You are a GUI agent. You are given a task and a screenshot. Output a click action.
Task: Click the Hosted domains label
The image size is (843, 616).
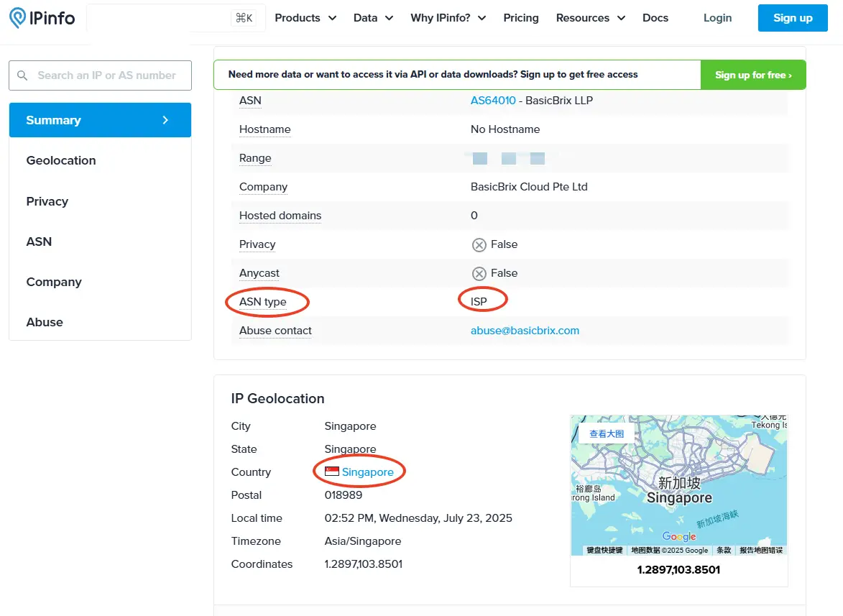click(x=280, y=216)
